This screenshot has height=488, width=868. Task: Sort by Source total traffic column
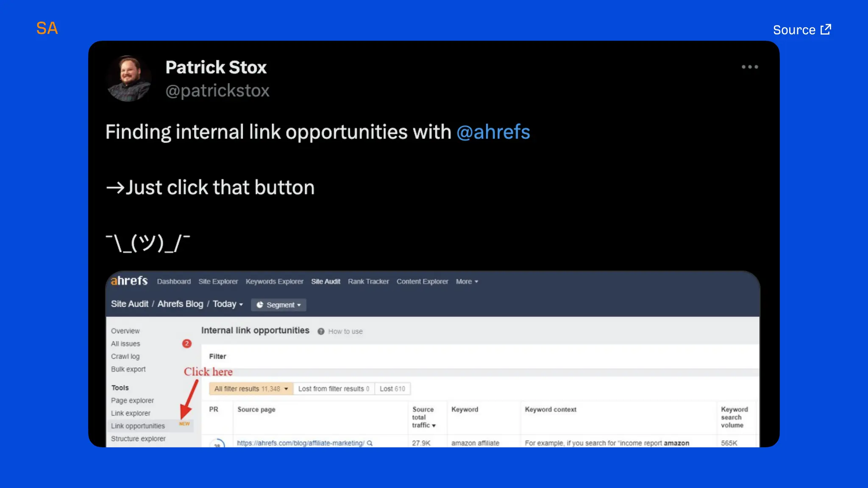tap(424, 417)
